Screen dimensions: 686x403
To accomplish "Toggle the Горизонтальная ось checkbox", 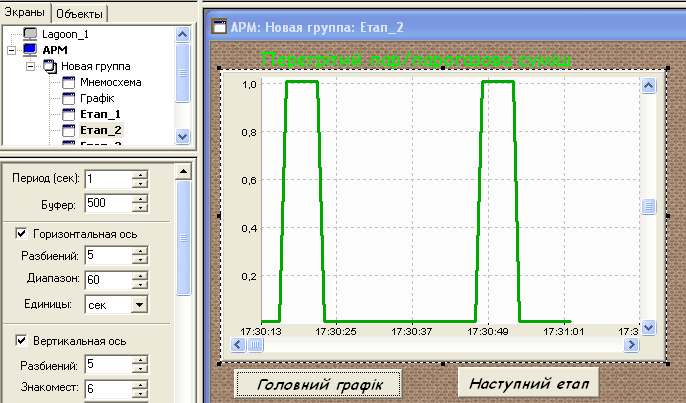I will click(x=21, y=234).
